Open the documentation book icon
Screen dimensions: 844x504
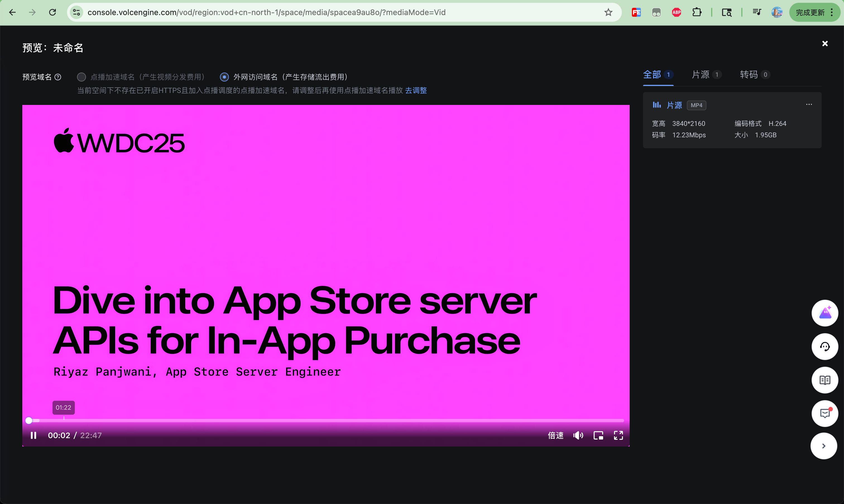pyautogui.click(x=825, y=380)
